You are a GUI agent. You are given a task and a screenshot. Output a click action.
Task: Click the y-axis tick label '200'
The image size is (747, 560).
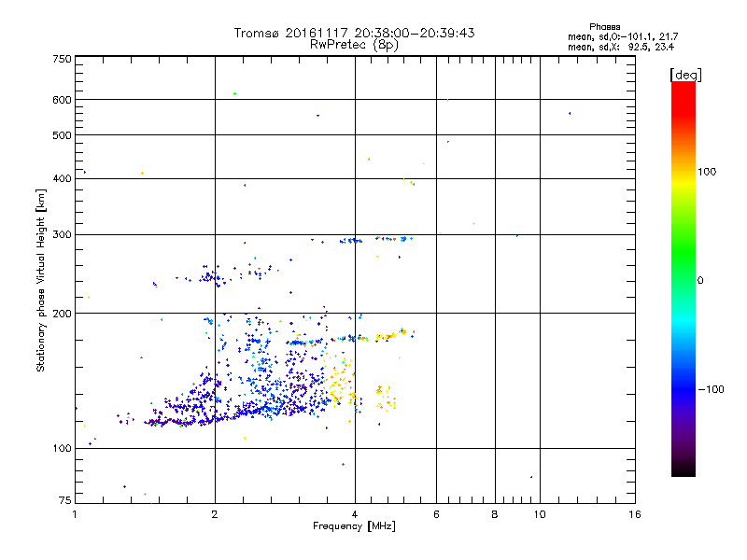tap(62, 314)
